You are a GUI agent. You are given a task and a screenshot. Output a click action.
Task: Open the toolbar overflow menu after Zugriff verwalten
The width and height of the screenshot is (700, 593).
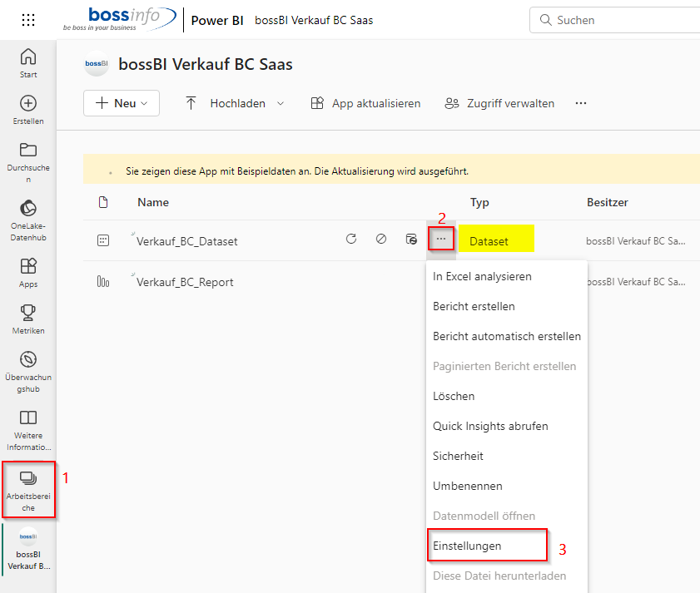pos(581,103)
